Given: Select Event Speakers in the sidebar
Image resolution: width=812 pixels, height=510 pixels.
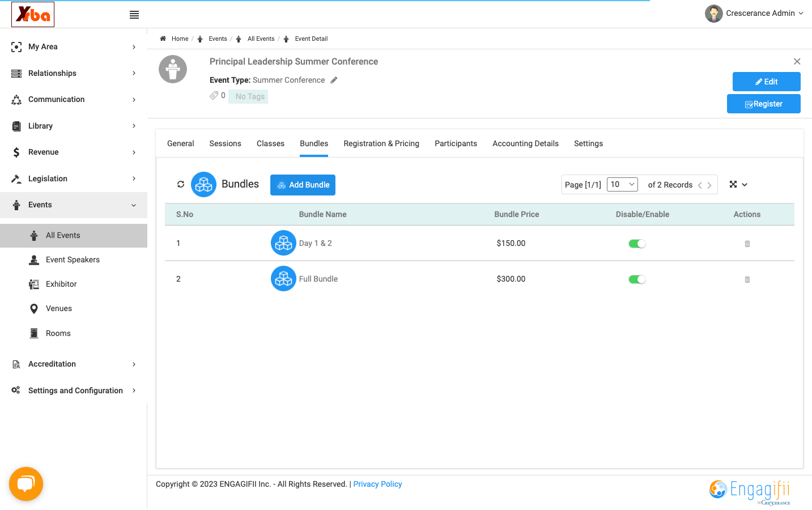Looking at the screenshot, I should (x=74, y=260).
